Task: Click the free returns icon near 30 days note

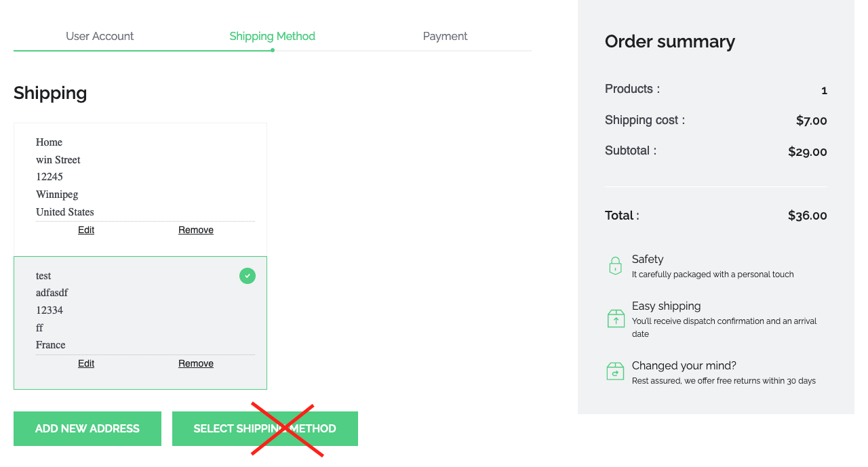Action: point(615,371)
